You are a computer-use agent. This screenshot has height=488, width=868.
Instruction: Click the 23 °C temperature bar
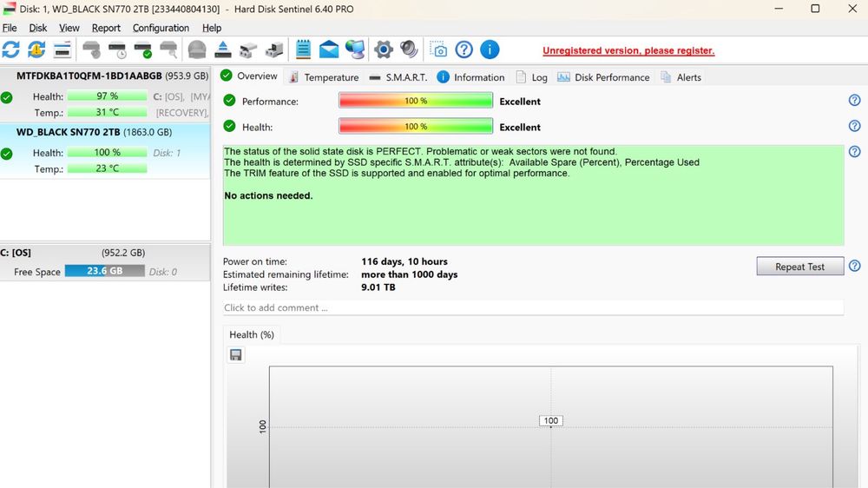[x=108, y=168]
